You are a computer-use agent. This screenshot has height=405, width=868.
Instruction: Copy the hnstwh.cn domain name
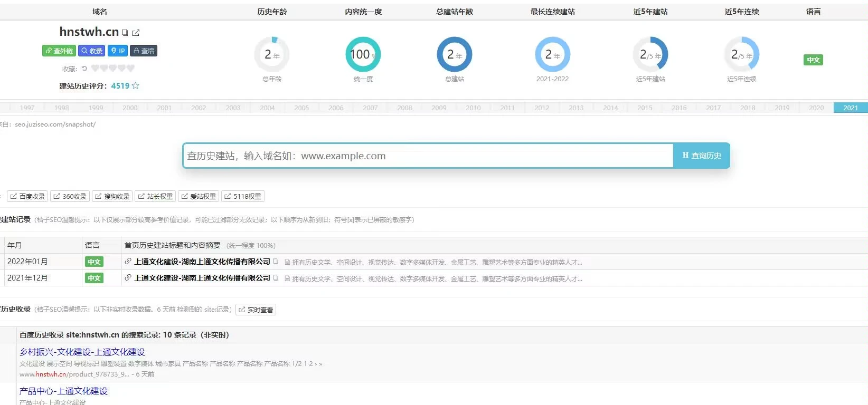125,33
